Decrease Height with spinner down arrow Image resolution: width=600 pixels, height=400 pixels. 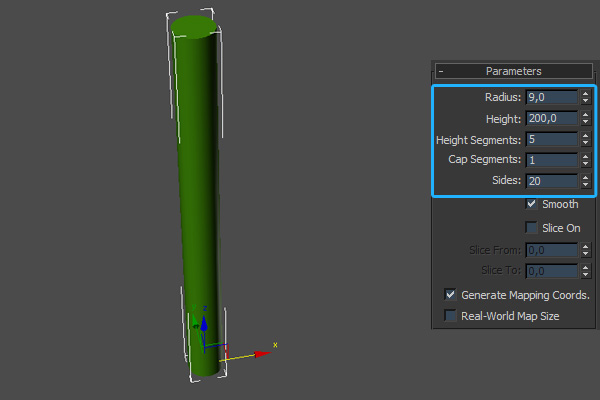(x=585, y=122)
